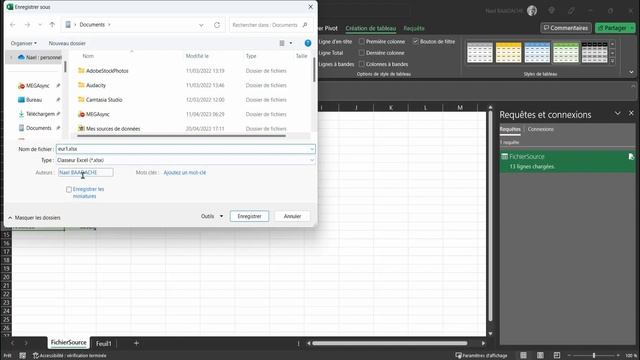Switch to Page Break Preview

(x=557, y=356)
